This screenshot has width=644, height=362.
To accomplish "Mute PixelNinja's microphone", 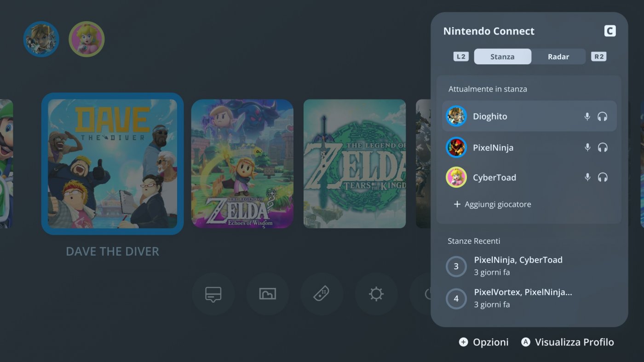I will click(x=587, y=147).
